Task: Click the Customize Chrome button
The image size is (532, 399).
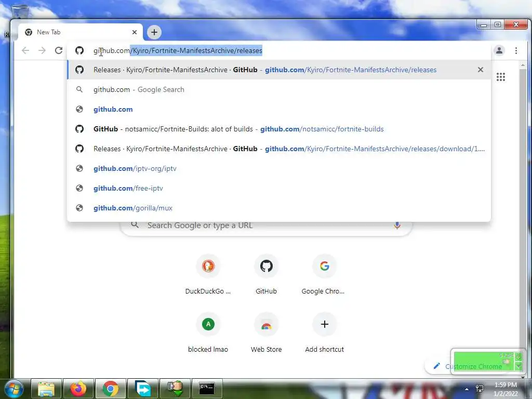Action: point(468,366)
